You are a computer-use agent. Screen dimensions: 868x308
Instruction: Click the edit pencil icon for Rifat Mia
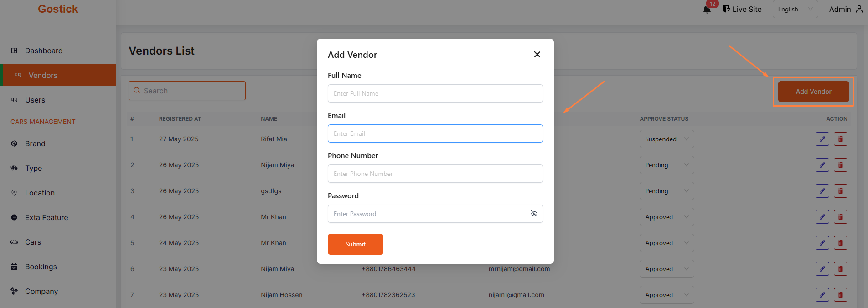pos(822,139)
